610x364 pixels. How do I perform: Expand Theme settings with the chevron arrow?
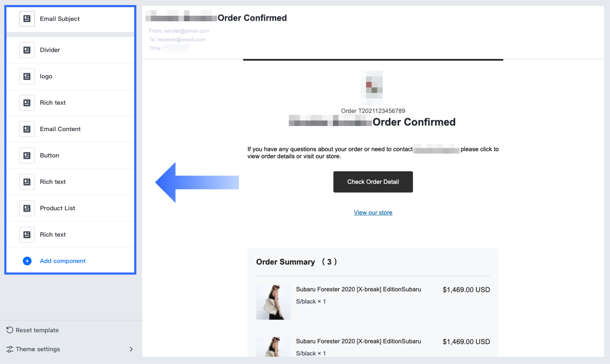[131, 349]
